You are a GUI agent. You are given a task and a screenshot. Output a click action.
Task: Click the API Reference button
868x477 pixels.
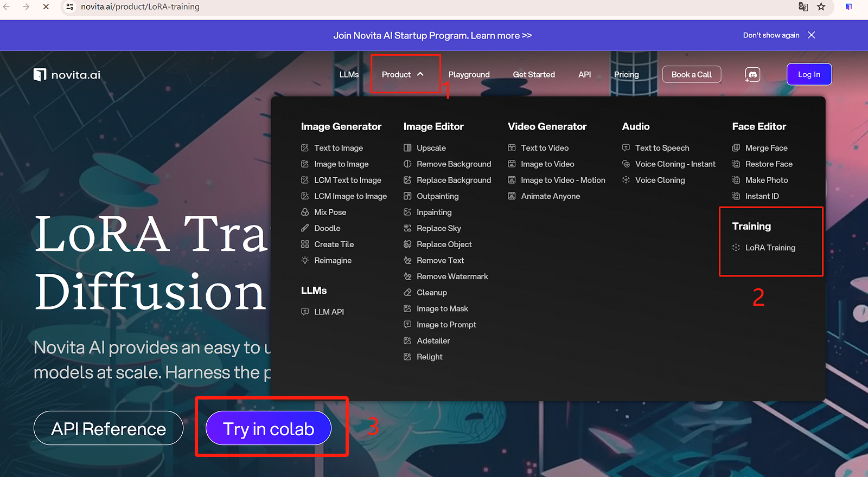point(108,428)
